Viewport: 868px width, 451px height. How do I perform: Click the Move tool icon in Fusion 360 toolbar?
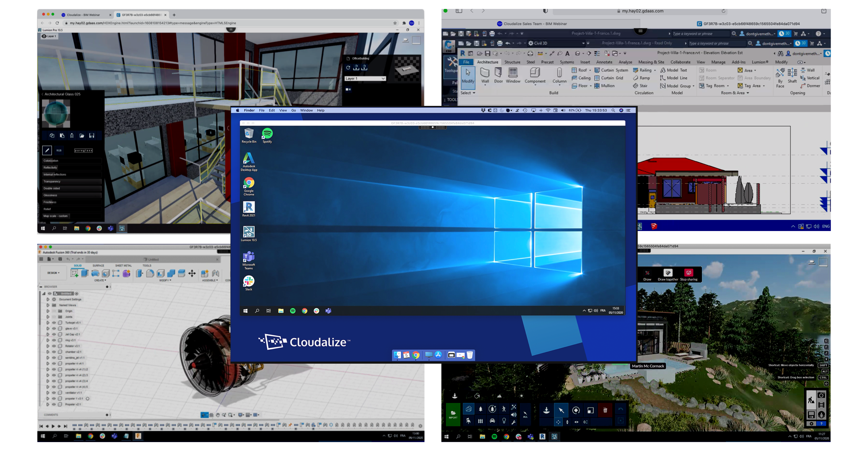192,273
